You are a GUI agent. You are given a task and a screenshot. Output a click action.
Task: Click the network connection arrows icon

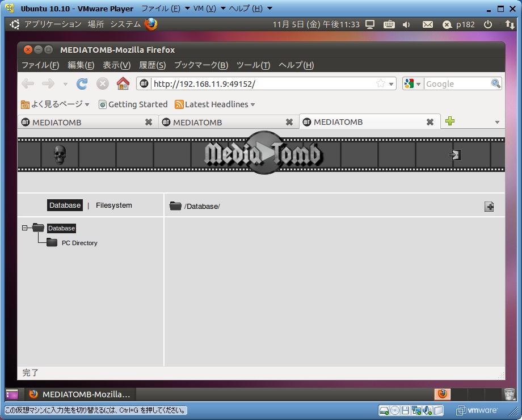tap(510, 24)
